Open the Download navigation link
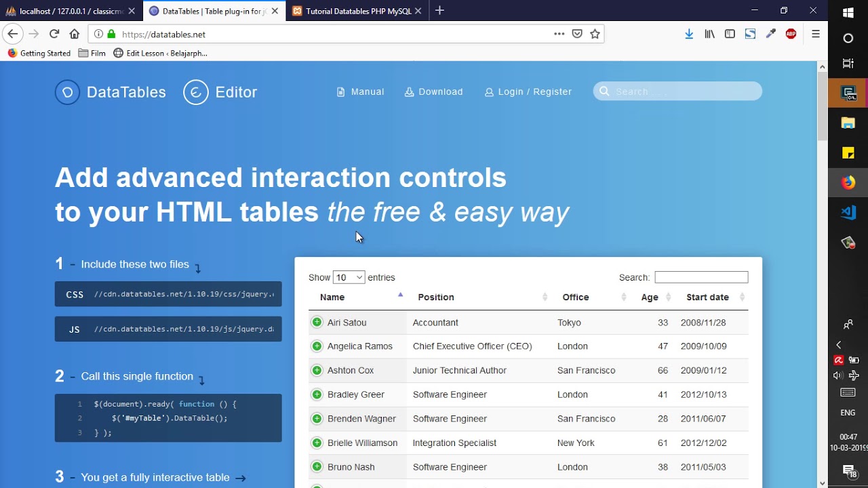 tap(434, 91)
